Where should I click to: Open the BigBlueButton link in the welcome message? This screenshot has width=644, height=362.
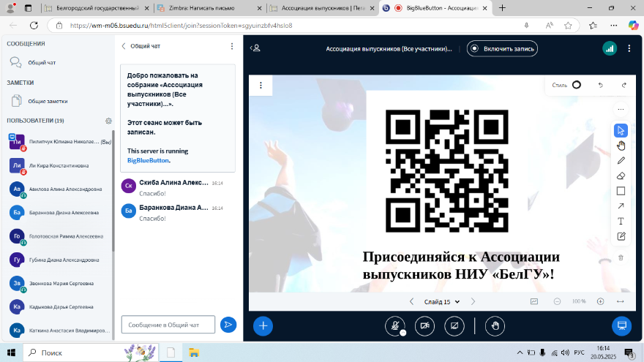tap(149, 160)
